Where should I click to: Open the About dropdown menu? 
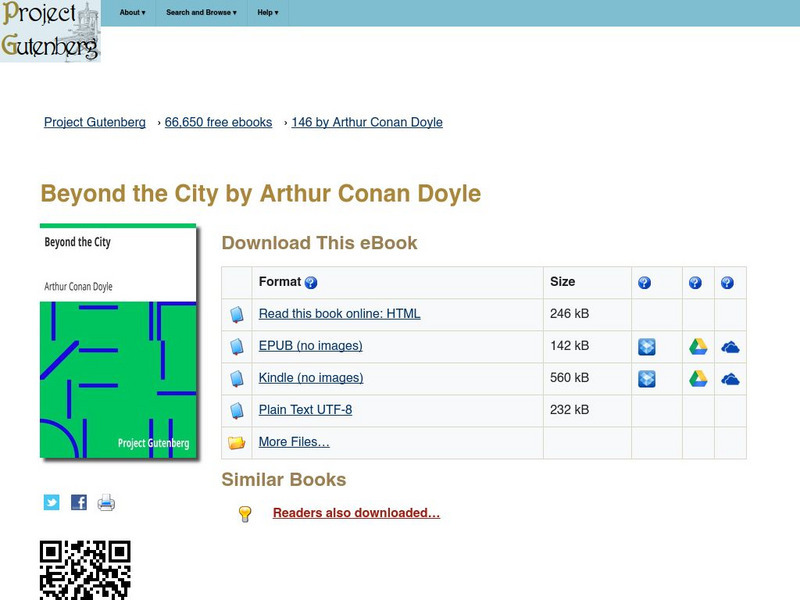point(130,13)
